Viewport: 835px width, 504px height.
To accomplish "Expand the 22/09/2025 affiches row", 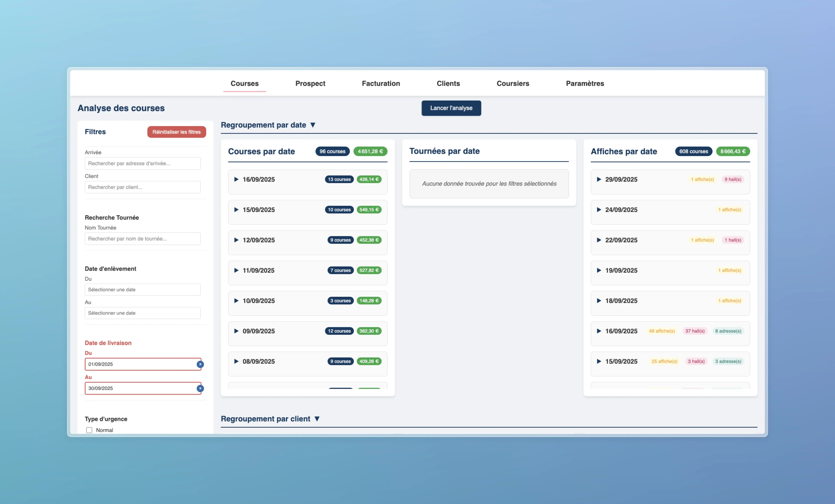I will coord(599,240).
